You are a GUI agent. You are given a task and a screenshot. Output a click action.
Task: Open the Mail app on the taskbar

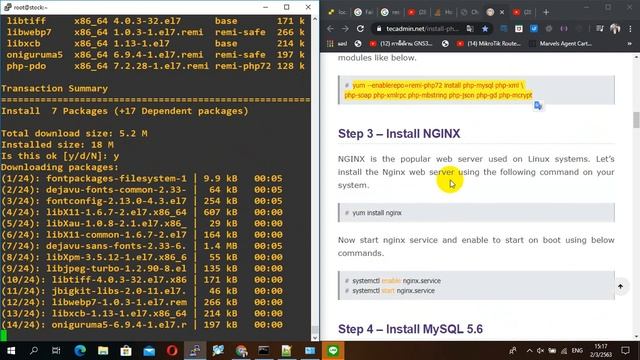click(149, 351)
